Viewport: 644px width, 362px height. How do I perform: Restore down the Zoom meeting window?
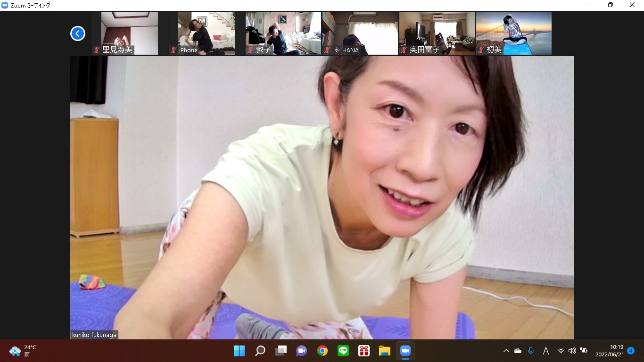pyautogui.click(x=611, y=5)
